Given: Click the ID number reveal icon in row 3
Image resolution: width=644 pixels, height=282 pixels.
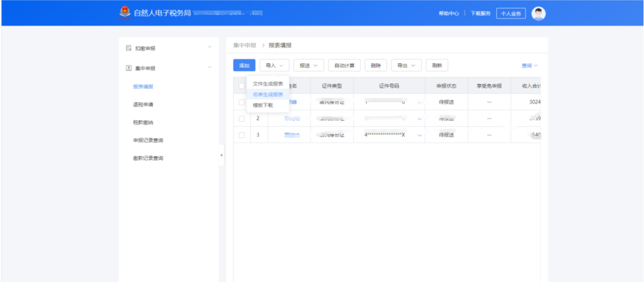Looking at the screenshot, I should 419,135.
